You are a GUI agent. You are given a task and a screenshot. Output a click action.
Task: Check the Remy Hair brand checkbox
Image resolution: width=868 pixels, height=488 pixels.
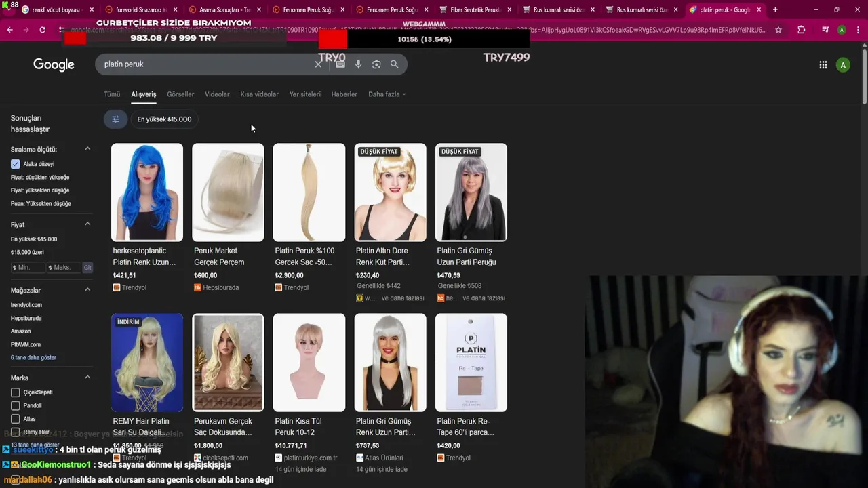tap(15, 432)
